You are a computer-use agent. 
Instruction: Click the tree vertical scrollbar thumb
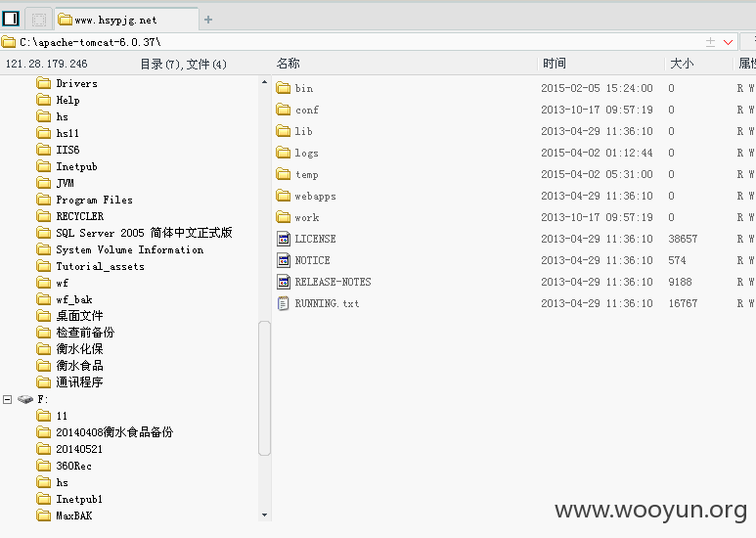(x=264, y=388)
